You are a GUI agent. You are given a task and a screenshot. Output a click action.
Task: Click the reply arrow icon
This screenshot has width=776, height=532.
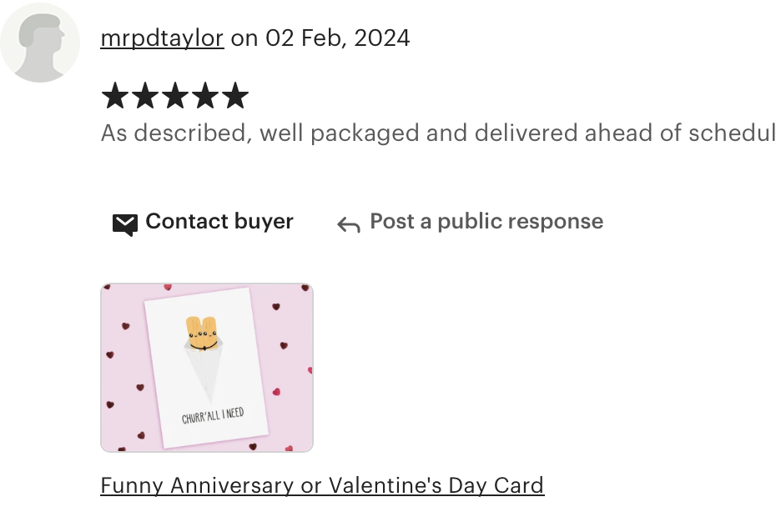tap(349, 224)
